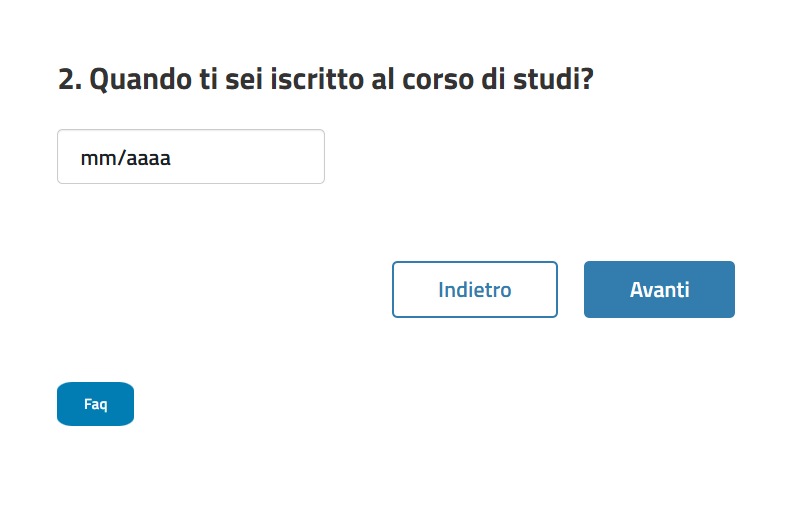The height and width of the screenshot is (531, 797).
Task: Click Faq below the form
Action: (x=95, y=404)
